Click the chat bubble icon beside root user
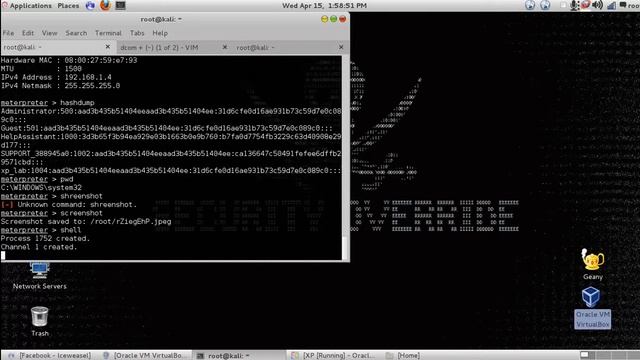640x360 pixels. (623, 5)
